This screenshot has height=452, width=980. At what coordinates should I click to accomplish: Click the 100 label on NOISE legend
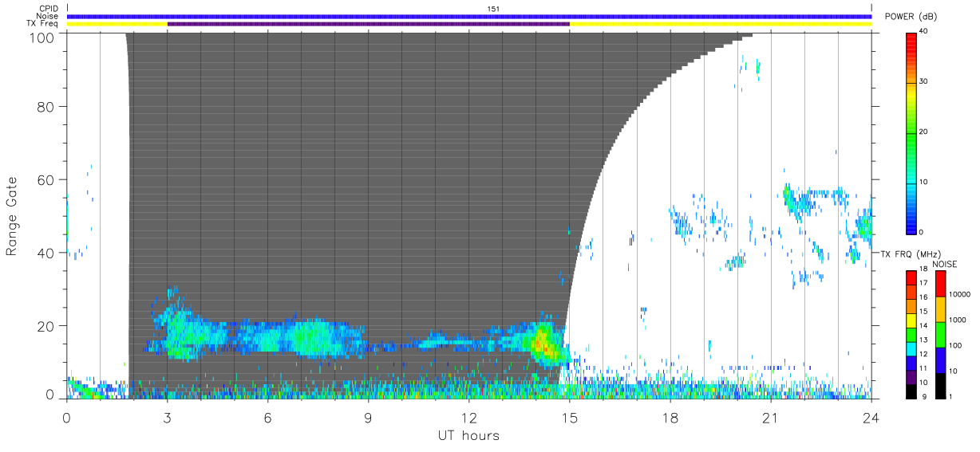pos(956,345)
